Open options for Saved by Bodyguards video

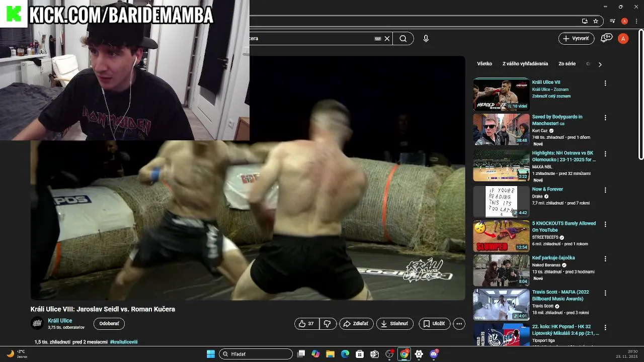(605, 118)
